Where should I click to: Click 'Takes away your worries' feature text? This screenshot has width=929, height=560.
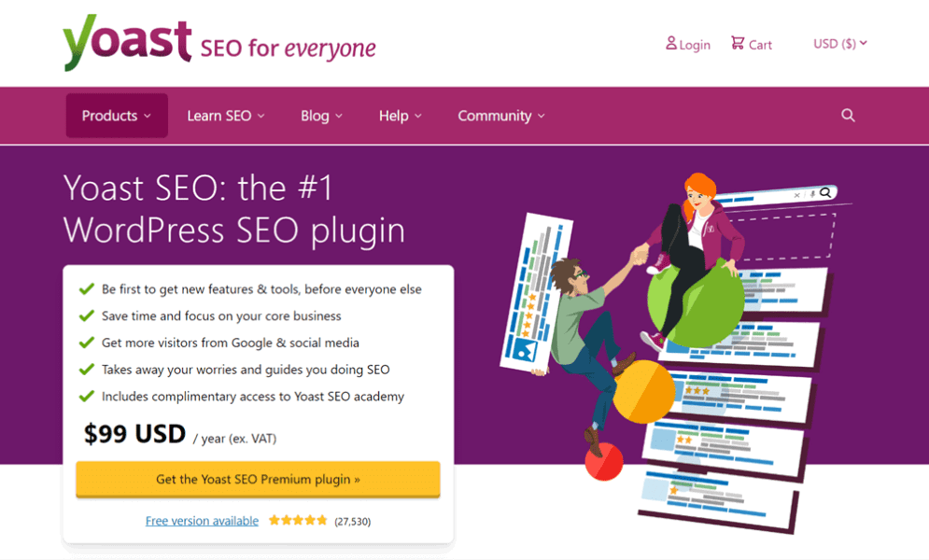[246, 370]
